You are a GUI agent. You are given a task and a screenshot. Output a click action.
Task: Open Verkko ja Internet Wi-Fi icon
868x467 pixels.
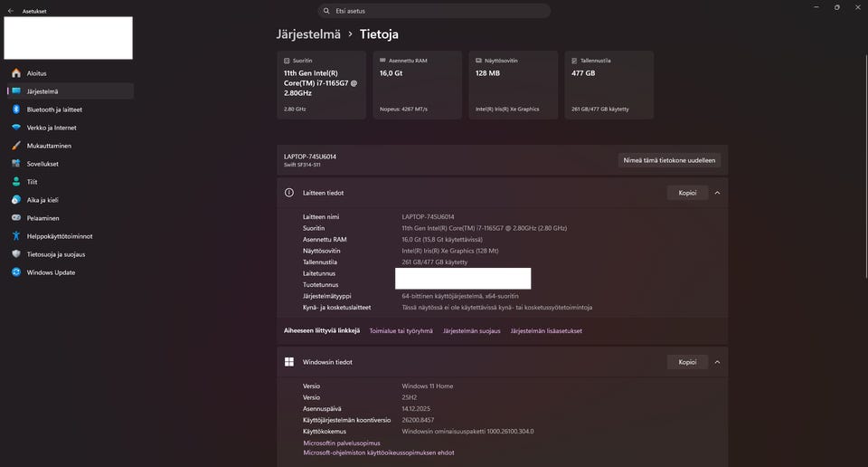coord(16,128)
